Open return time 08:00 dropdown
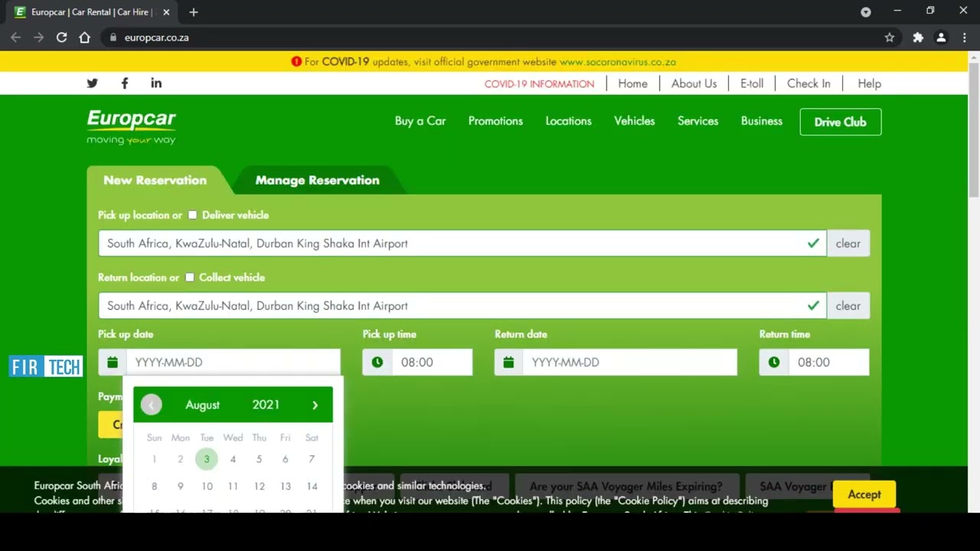The image size is (980, 551). [828, 362]
